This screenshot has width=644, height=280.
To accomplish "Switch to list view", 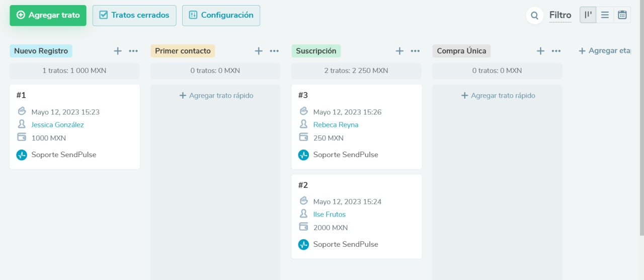I will (x=605, y=15).
